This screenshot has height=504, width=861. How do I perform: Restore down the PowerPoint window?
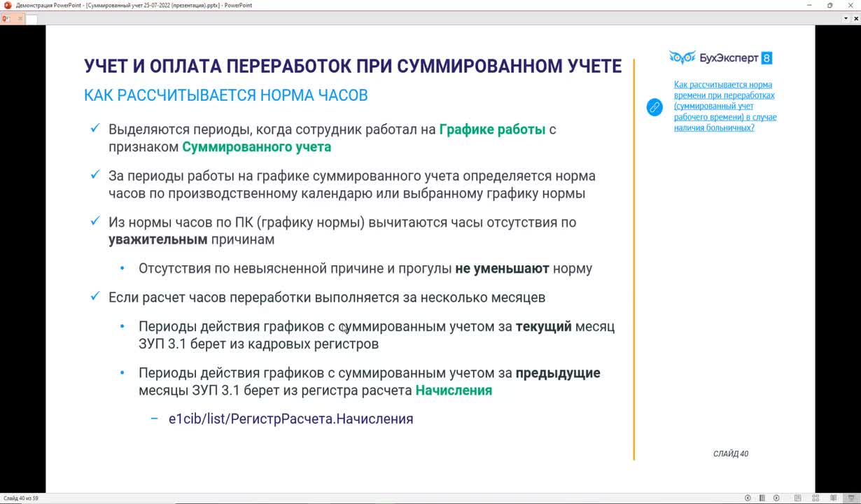click(829, 5)
